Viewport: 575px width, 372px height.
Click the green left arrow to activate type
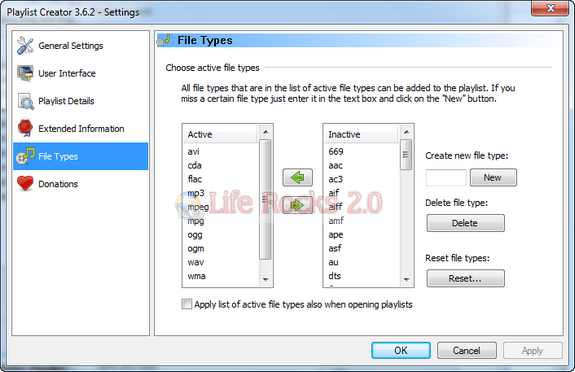coord(297,178)
